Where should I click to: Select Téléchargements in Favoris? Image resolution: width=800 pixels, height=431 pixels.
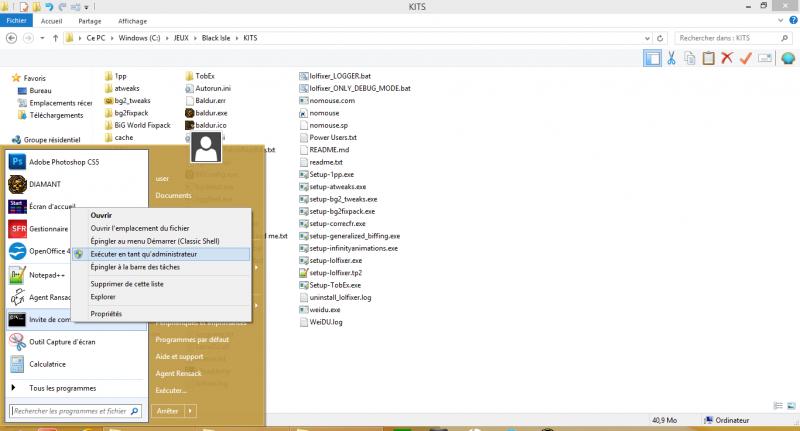tap(51, 115)
